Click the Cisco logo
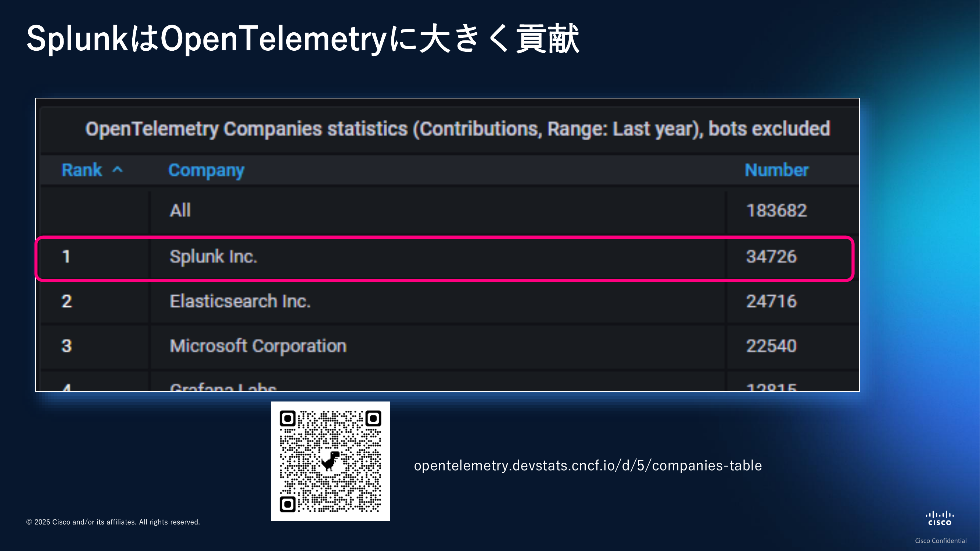 (x=939, y=519)
